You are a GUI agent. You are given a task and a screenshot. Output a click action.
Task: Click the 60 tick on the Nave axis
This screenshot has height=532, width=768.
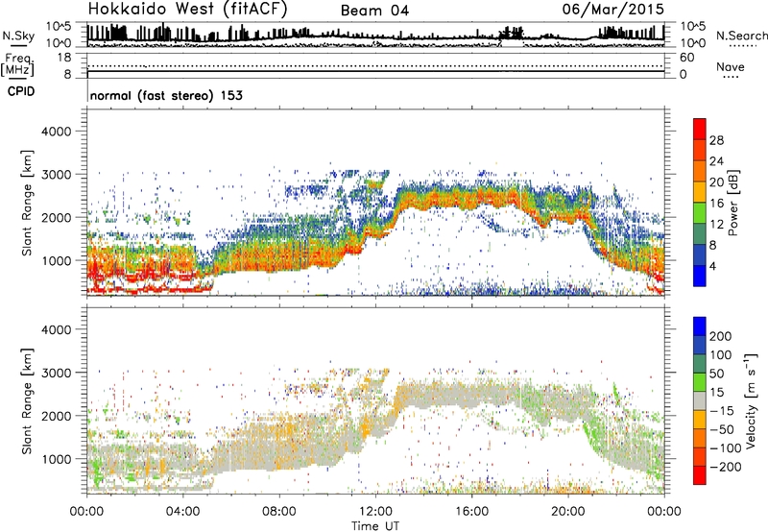tap(686, 58)
